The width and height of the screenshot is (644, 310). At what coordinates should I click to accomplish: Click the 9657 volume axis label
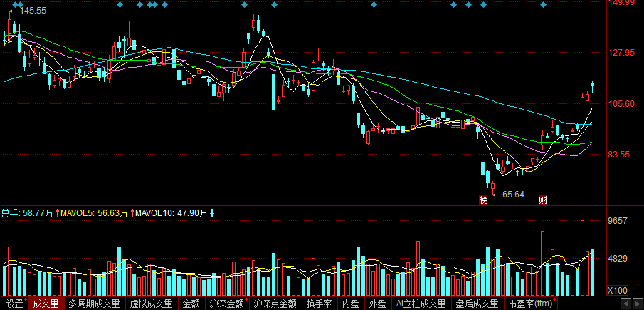(x=618, y=221)
